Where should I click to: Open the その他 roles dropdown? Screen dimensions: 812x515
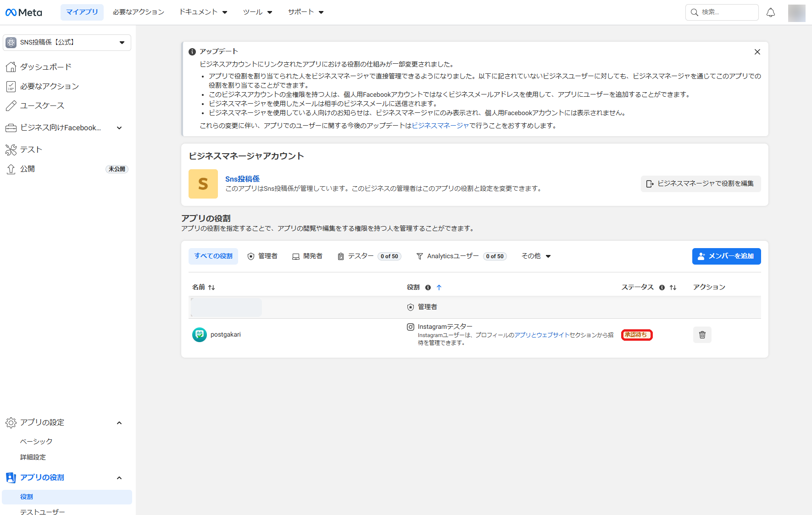[536, 256]
